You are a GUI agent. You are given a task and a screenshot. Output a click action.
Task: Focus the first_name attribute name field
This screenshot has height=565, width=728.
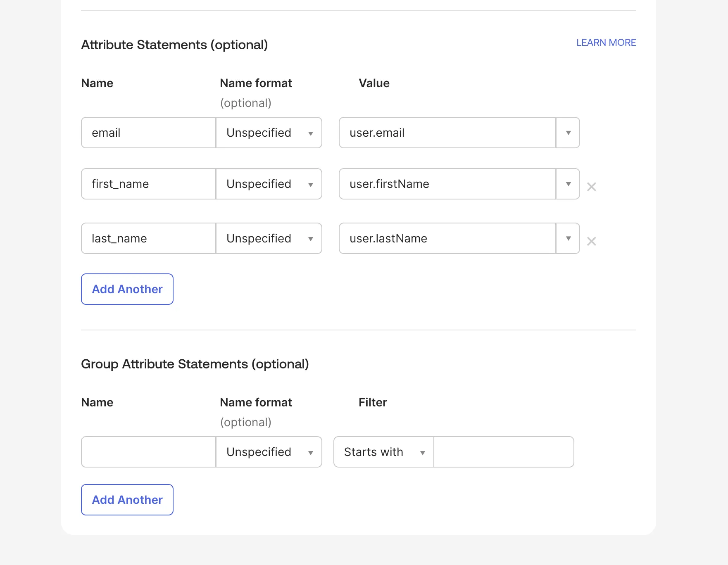click(x=148, y=184)
